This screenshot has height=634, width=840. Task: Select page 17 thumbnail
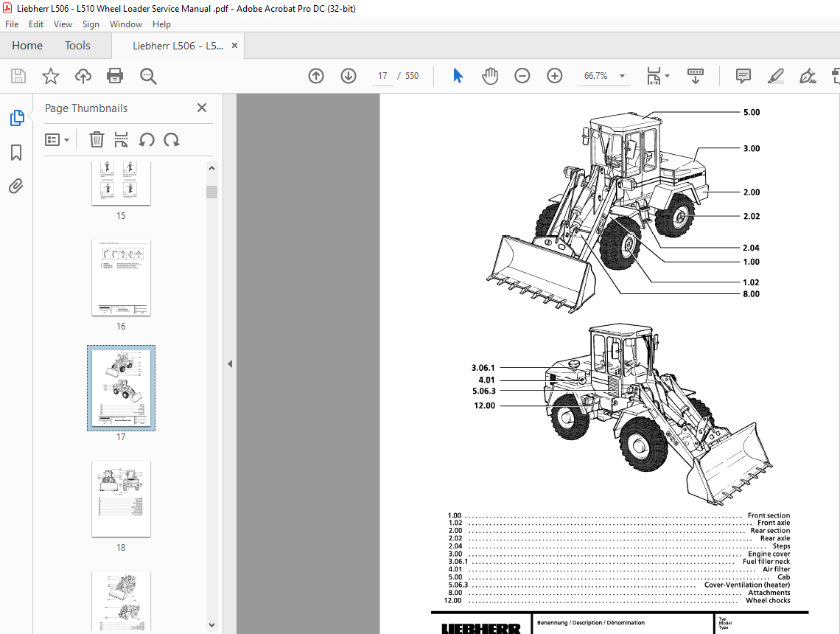coord(121,388)
